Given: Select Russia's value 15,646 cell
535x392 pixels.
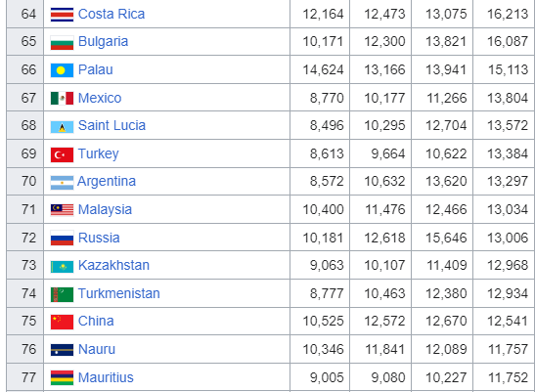Looking at the screenshot, I should [442, 238].
